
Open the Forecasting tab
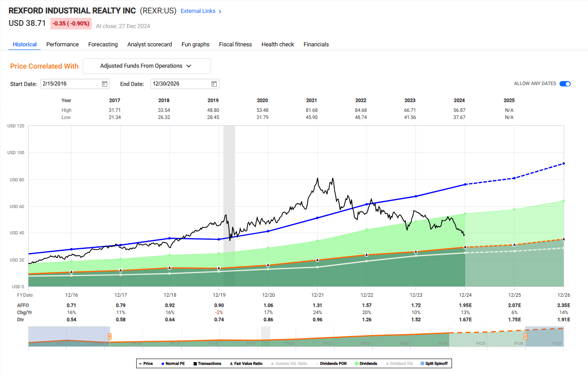click(103, 44)
